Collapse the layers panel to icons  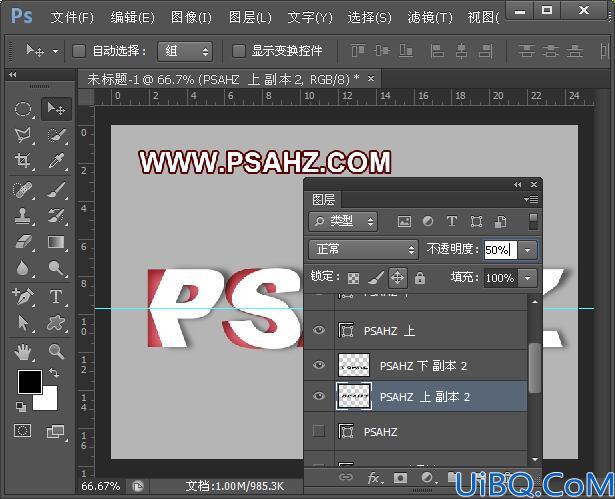point(518,184)
